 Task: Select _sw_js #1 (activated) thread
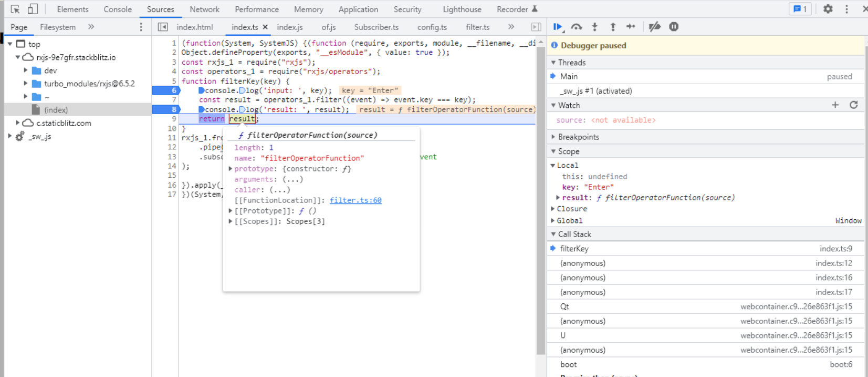[705, 91]
